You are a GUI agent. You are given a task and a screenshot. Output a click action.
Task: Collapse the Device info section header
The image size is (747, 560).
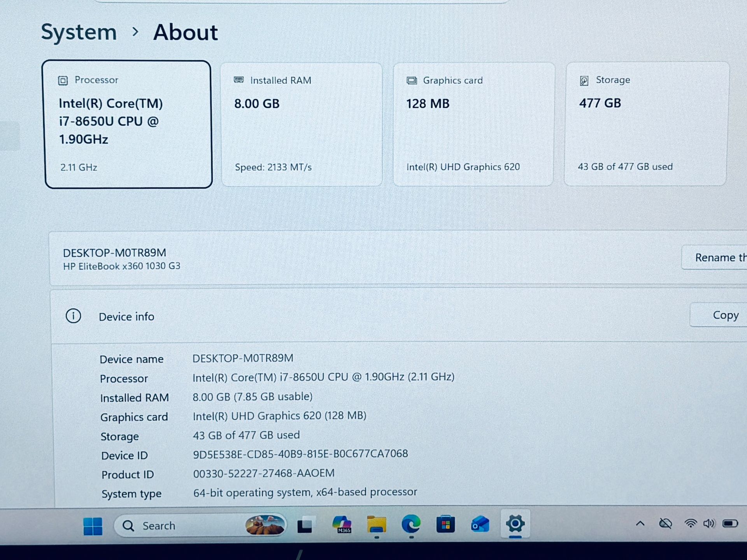tap(399, 316)
